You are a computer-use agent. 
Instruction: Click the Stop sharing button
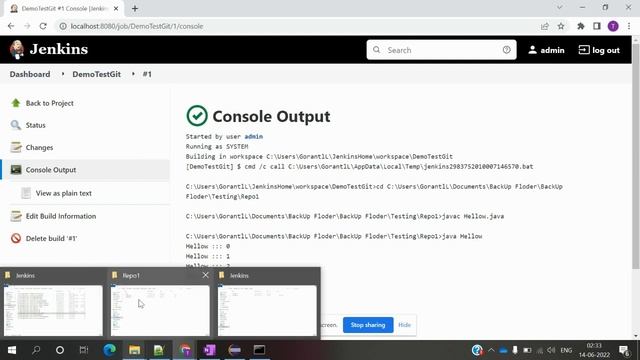(x=368, y=325)
